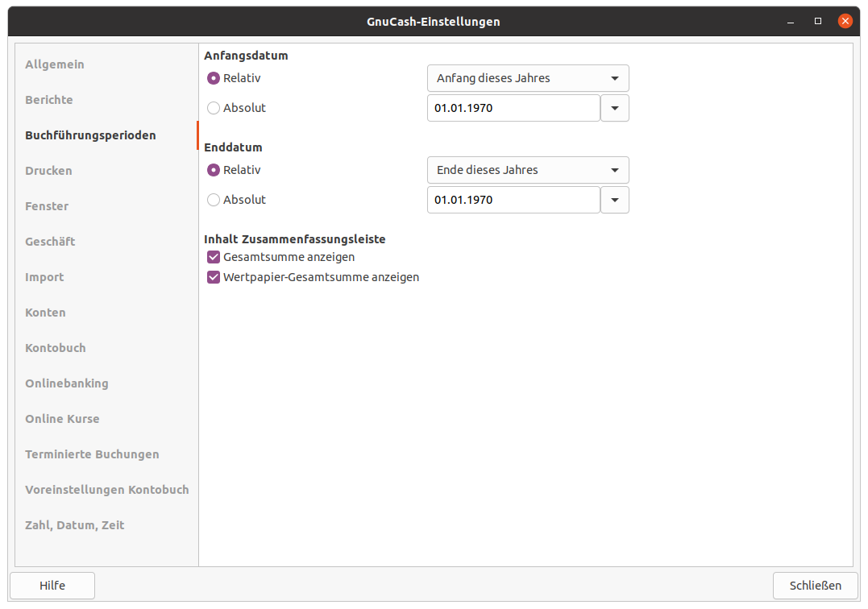Maximize the GnuCash-Einstellungen window
This screenshot has width=868, height=609.
[818, 21]
